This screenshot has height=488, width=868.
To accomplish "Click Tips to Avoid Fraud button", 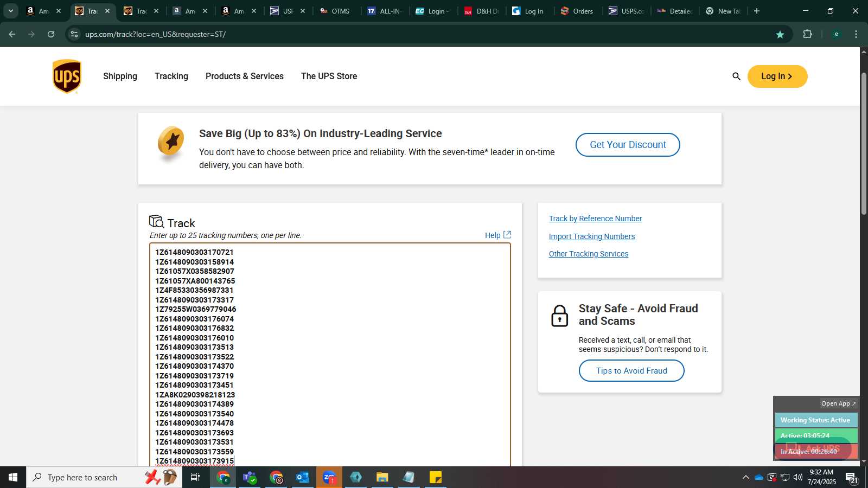I will point(631,371).
